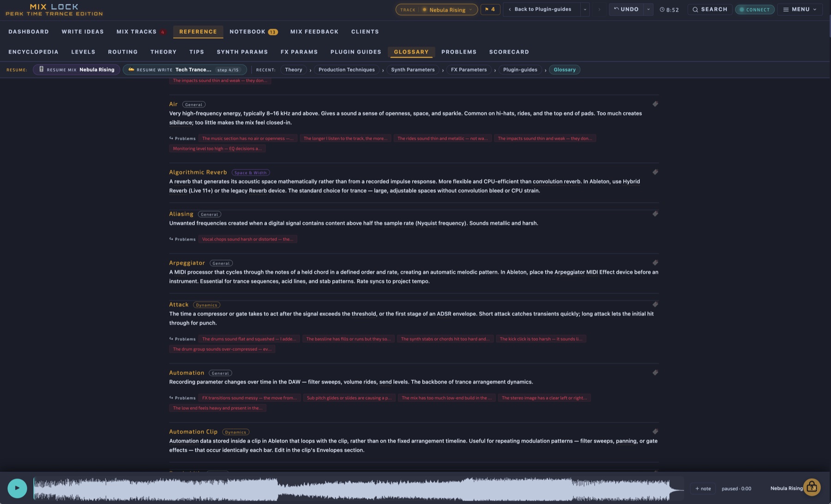The image size is (831, 504).
Task: Open problem 'Vocal chops sound harsh or distorted'
Action: (x=247, y=239)
